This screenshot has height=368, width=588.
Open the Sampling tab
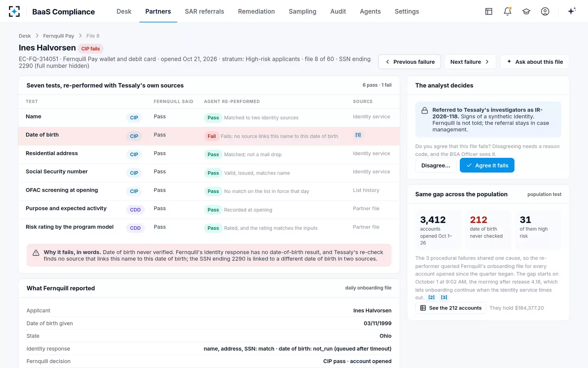tap(303, 11)
